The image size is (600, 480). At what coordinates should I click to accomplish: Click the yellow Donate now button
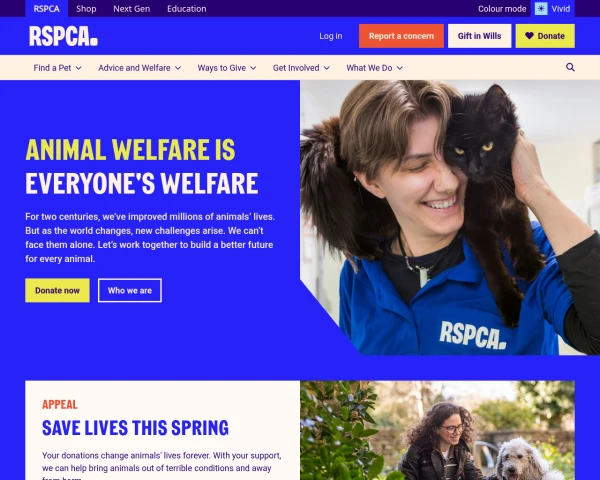(57, 290)
